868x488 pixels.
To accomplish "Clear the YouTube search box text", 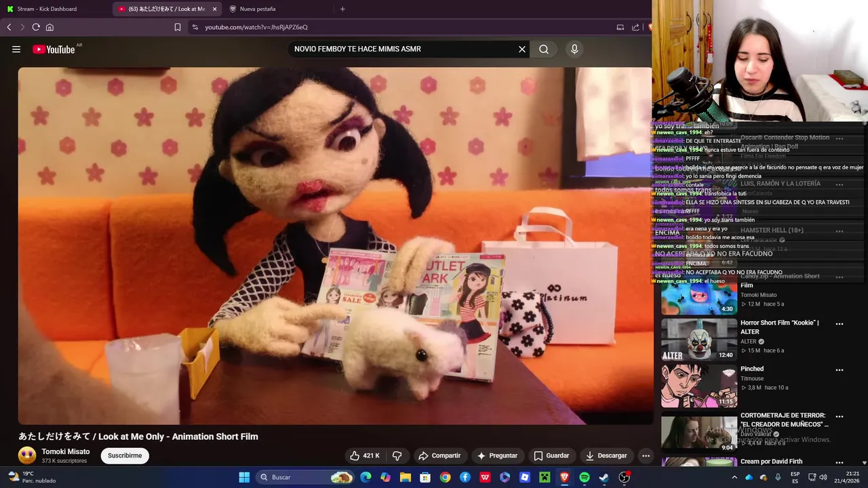I will click(x=522, y=49).
